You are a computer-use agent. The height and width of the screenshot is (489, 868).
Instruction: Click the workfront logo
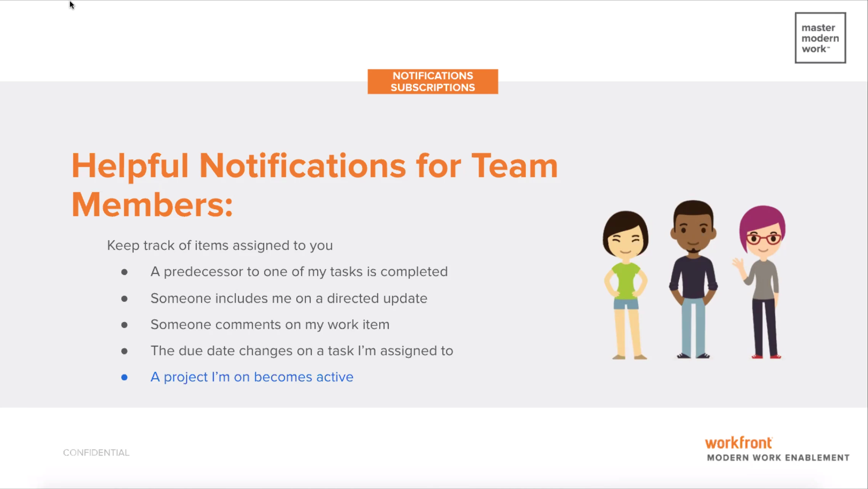(738, 443)
